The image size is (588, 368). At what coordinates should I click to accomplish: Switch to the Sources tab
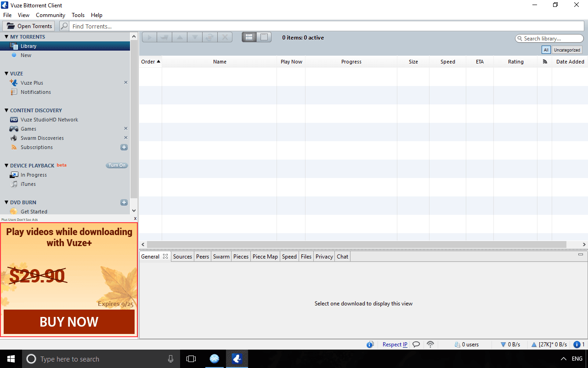[x=182, y=257]
